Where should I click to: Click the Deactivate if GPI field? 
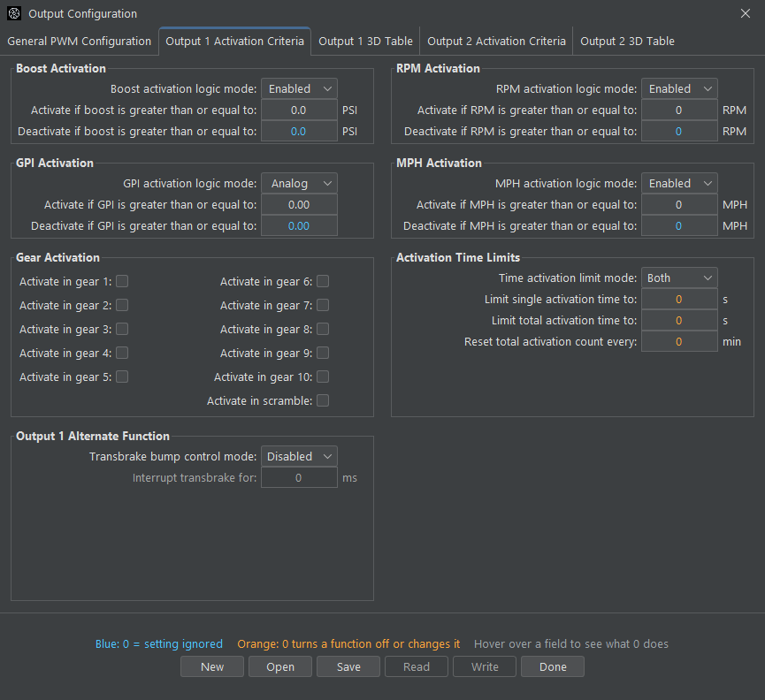[299, 225]
